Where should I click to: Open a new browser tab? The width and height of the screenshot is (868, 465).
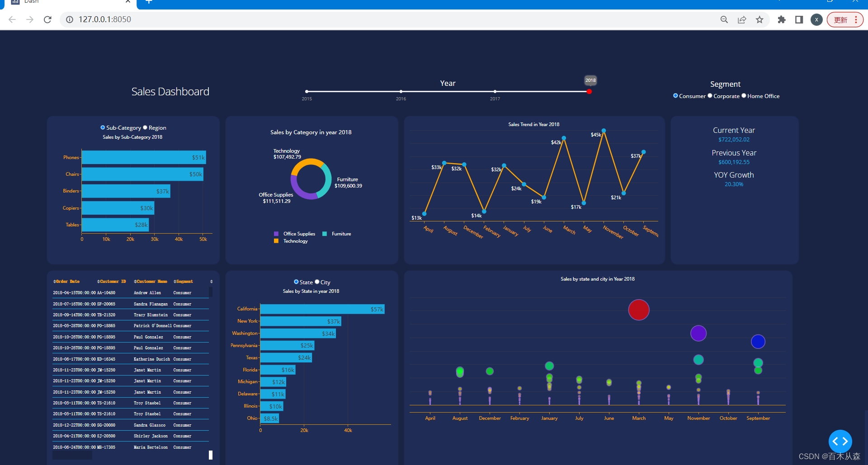(149, 2)
